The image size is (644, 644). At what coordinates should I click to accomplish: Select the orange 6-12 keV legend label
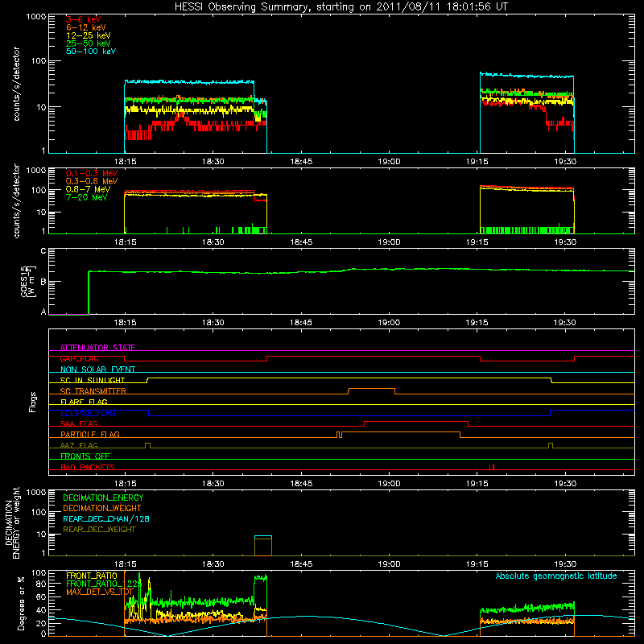(85, 27)
